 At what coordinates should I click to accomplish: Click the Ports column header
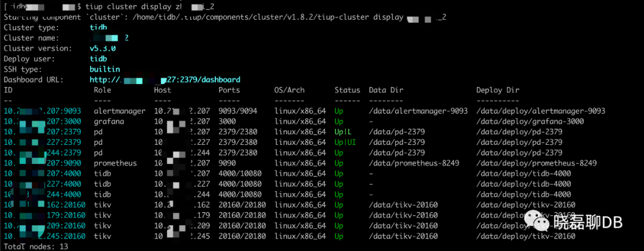point(229,90)
